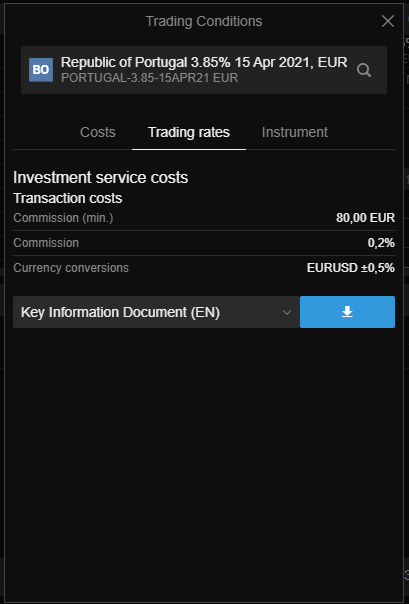The height and width of the screenshot is (604, 409).
Task: Click the Republic of Portugal instrument name
Action: coord(204,62)
